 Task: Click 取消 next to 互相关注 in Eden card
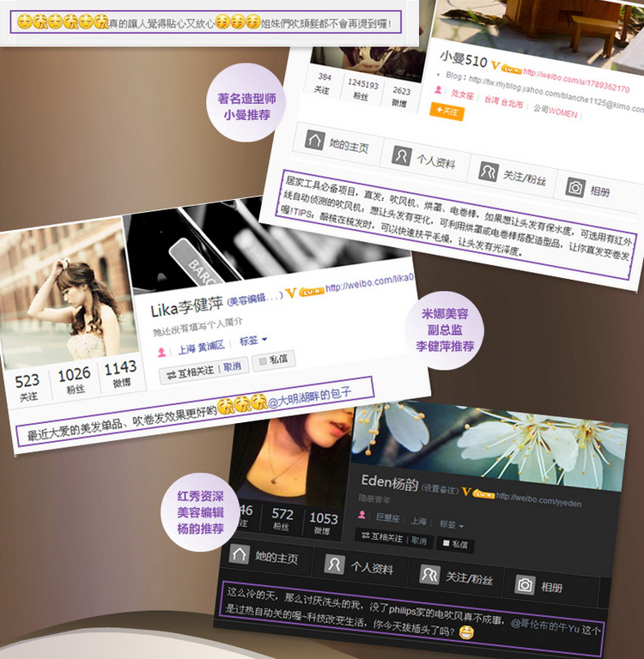(x=419, y=541)
